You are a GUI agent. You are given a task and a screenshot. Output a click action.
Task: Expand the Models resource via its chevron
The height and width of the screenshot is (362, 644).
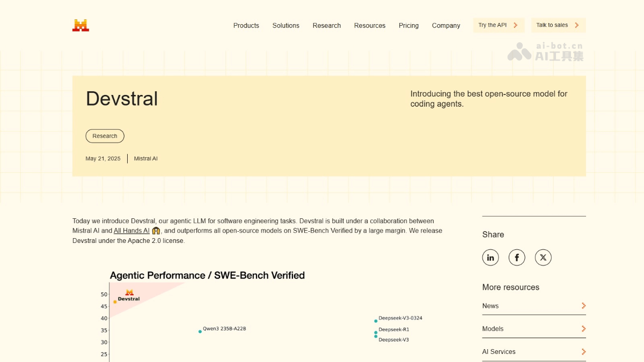tap(583, 329)
